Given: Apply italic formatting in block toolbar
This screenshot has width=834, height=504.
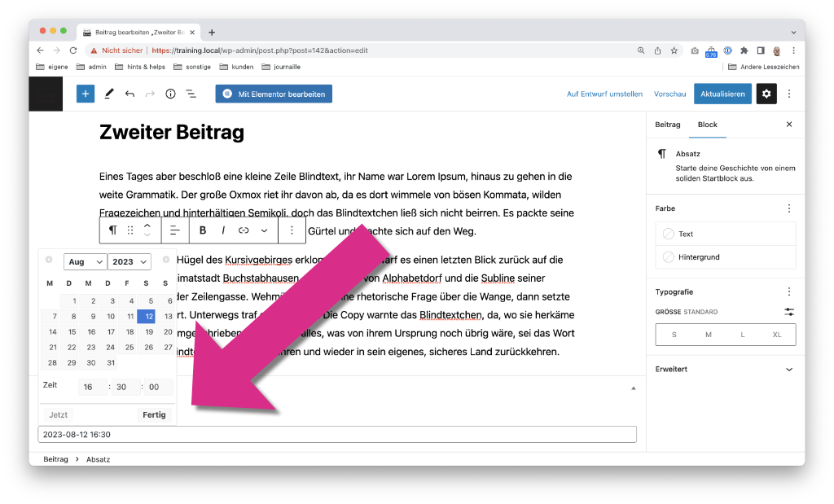Looking at the screenshot, I should click(x=223, y=230).
